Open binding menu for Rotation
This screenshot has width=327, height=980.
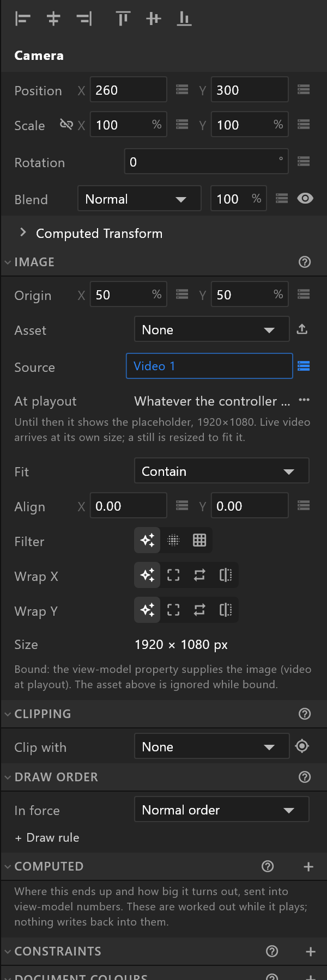point(304,161)
